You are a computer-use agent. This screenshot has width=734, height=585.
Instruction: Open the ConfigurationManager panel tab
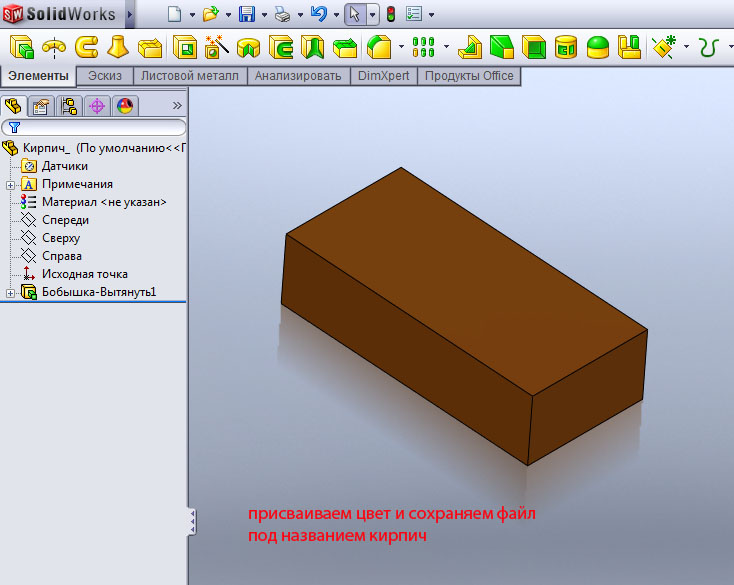[x=69, y=105]
